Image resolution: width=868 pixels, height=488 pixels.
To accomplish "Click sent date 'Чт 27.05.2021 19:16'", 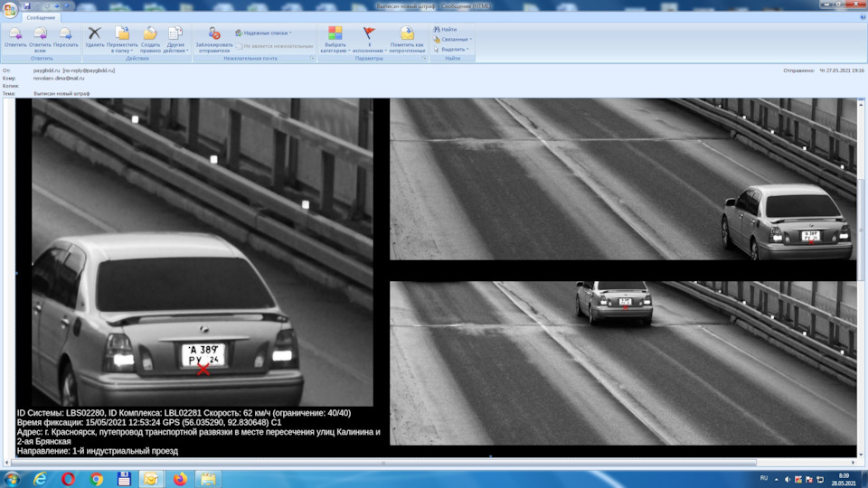I will pos(842,70).
